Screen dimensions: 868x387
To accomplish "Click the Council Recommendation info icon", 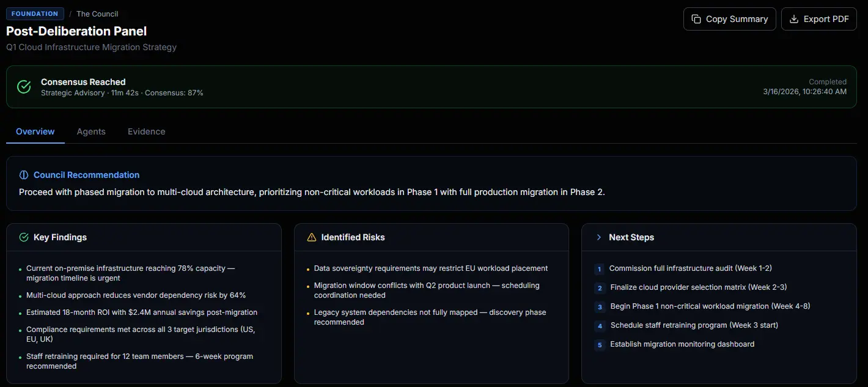I will pos(24,175).
